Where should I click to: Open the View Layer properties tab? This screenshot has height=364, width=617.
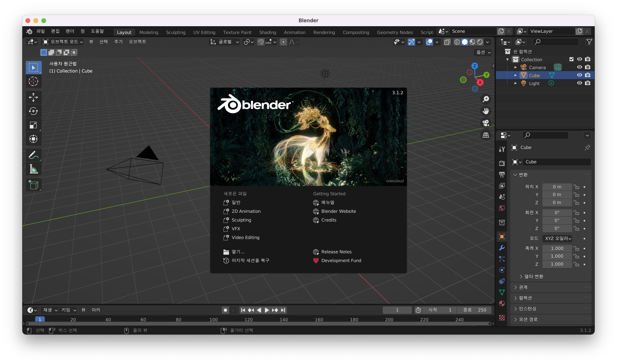502,186
